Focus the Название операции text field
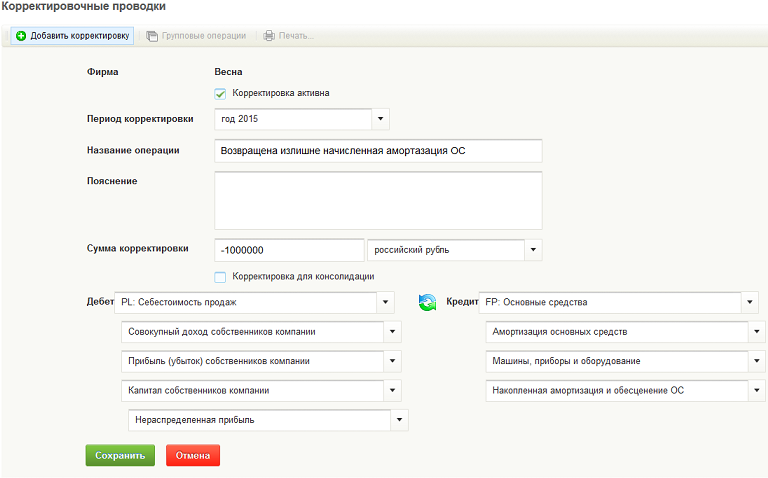This screenshot has width=768, height=478. point(378,151)
